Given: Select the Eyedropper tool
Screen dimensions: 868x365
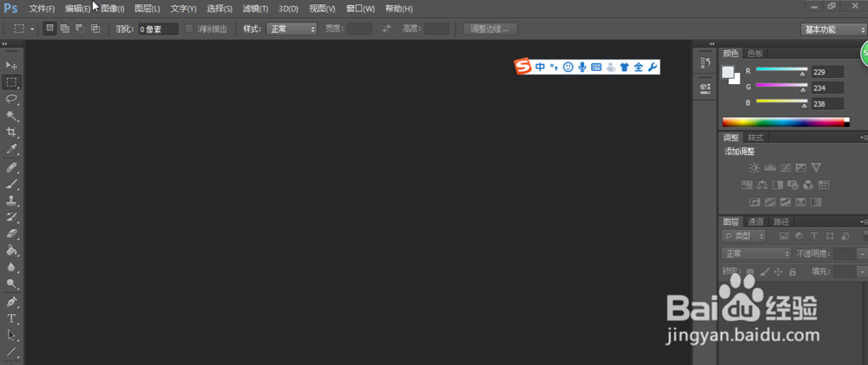Looking at the screenshot, I should [x=11, y=149].
